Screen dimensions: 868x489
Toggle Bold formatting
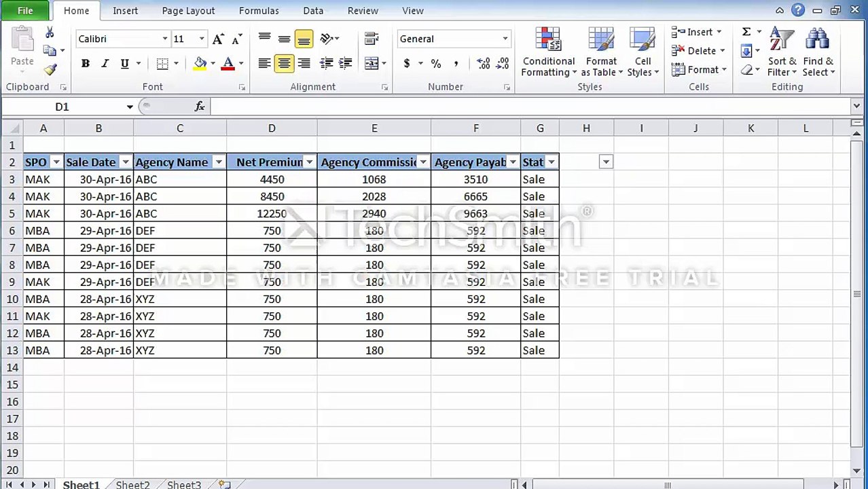(86, 64)
